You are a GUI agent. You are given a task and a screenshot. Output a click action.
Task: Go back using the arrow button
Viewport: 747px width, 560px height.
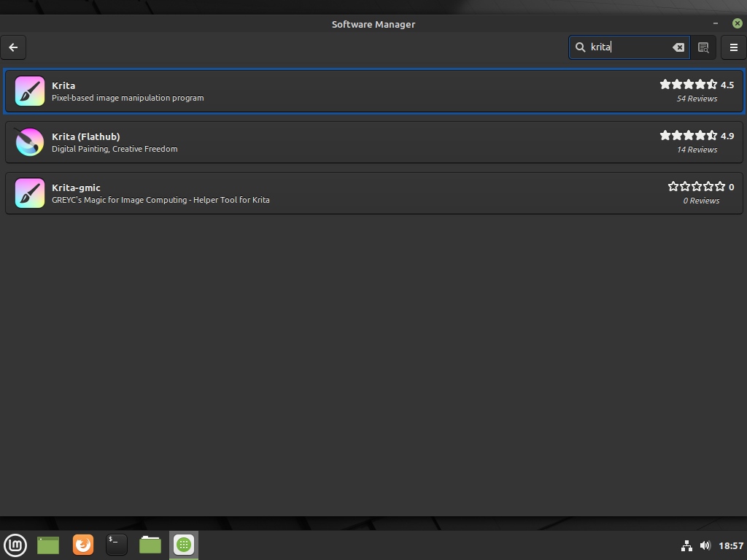[x=13, y=47]
